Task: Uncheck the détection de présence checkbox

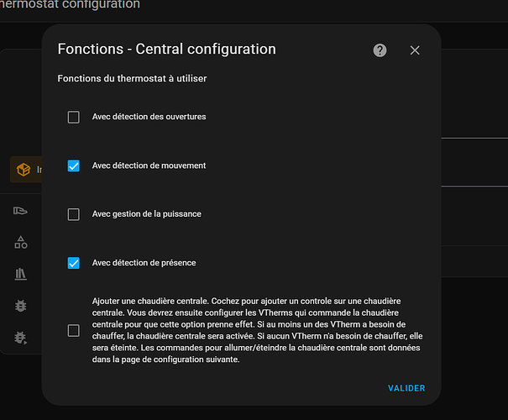Action: 74,263
